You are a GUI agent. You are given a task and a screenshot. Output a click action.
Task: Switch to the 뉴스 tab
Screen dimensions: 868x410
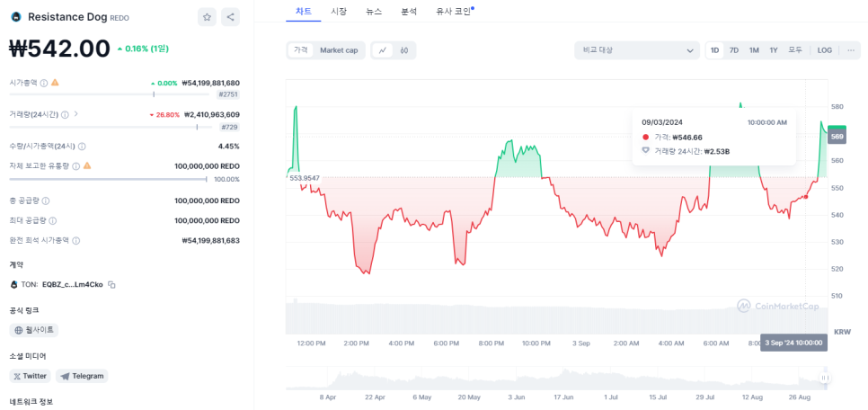point(374,11)
